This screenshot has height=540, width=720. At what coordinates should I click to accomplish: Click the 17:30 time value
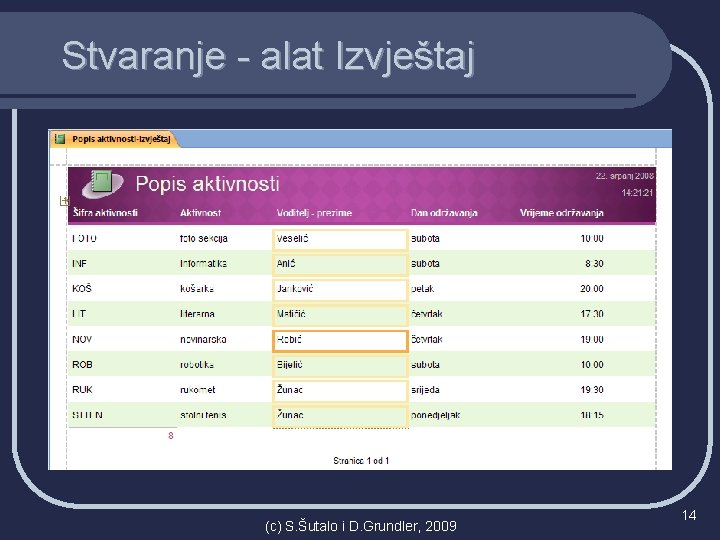pos(592,314)
